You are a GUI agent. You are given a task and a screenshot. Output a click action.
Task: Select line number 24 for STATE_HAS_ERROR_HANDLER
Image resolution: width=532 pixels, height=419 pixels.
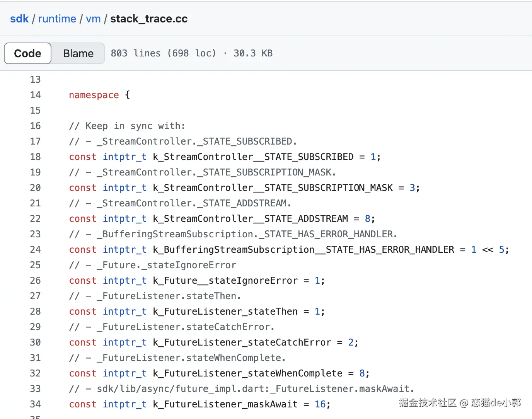click(x=35, y=250)
